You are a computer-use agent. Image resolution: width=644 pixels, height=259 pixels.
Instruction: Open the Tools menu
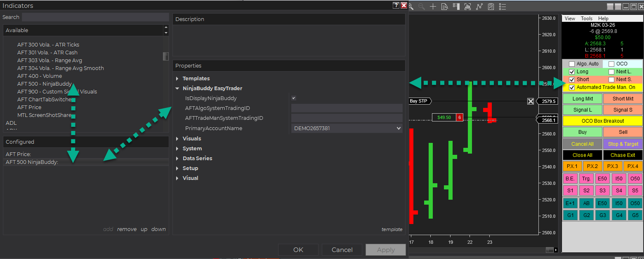[x=587, y=18]
